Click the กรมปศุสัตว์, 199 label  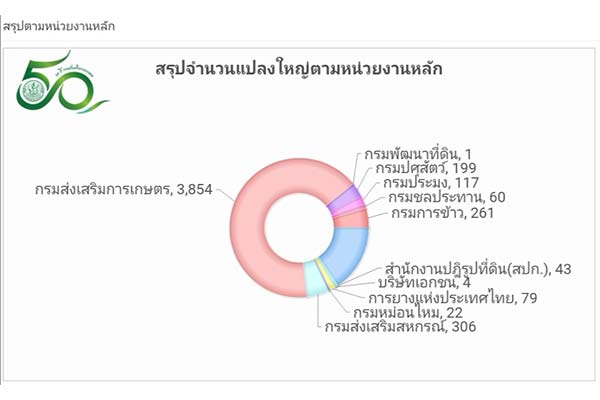[x=426, y=168]
